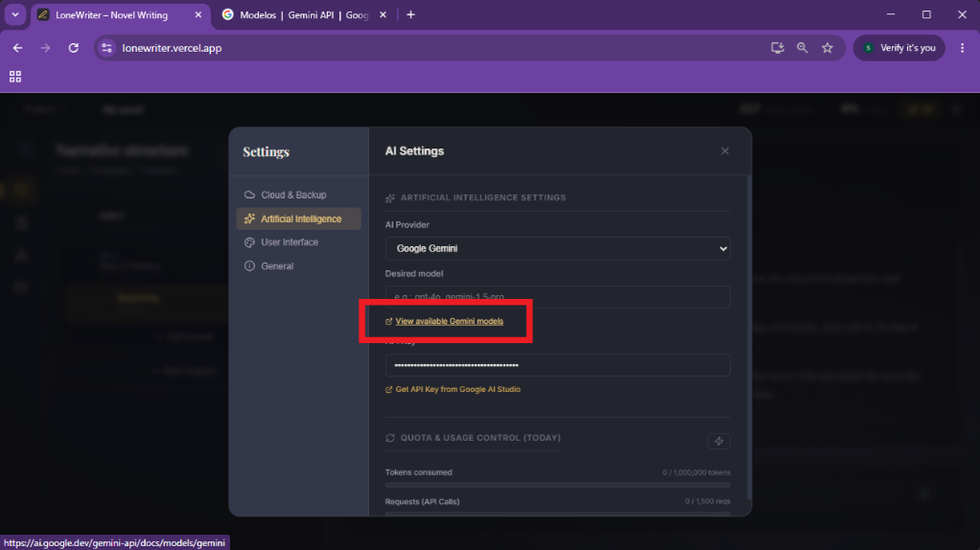The width and height of the screenshot is (980, 550).
Task: Minimize the Chrome window
Action: pyautogui.click(x=891, y=15)
